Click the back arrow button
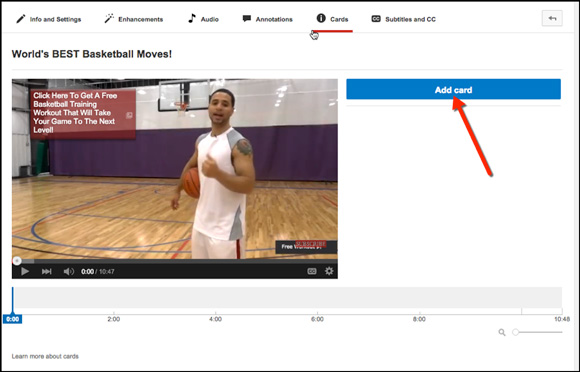 552,18
